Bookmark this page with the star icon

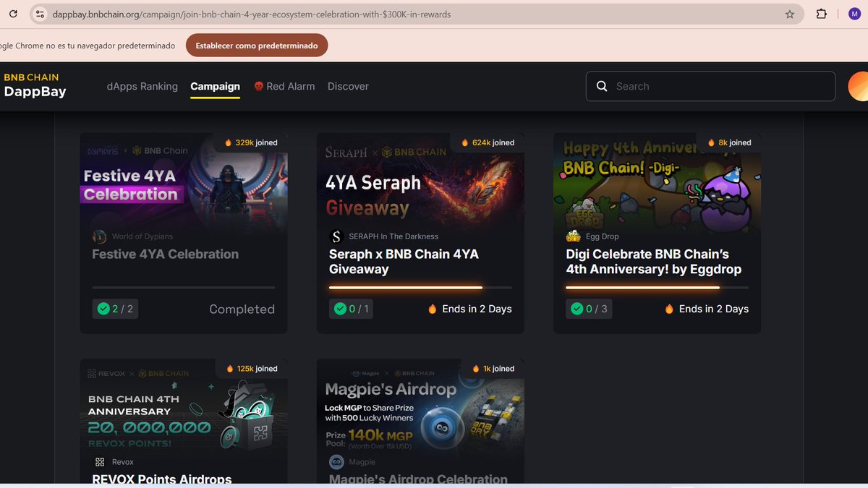(790, 14)
